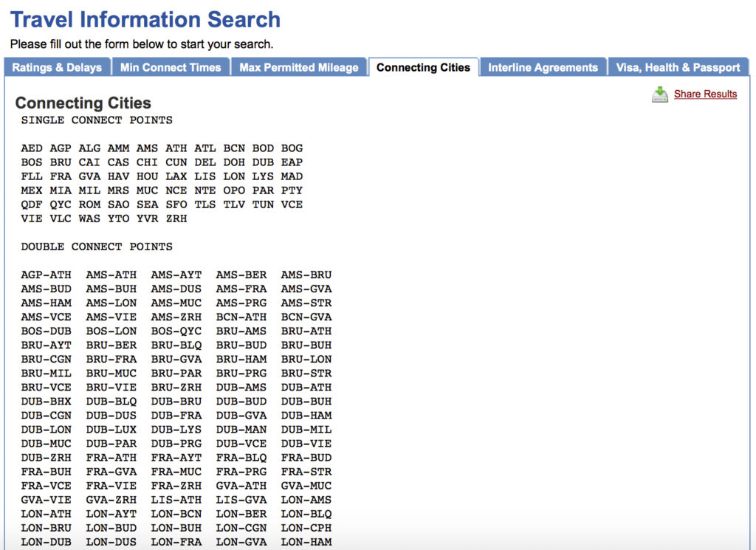Click the YVR single connect point code
Viewport: 756px width, 550px height.
(x=148, y=219)
